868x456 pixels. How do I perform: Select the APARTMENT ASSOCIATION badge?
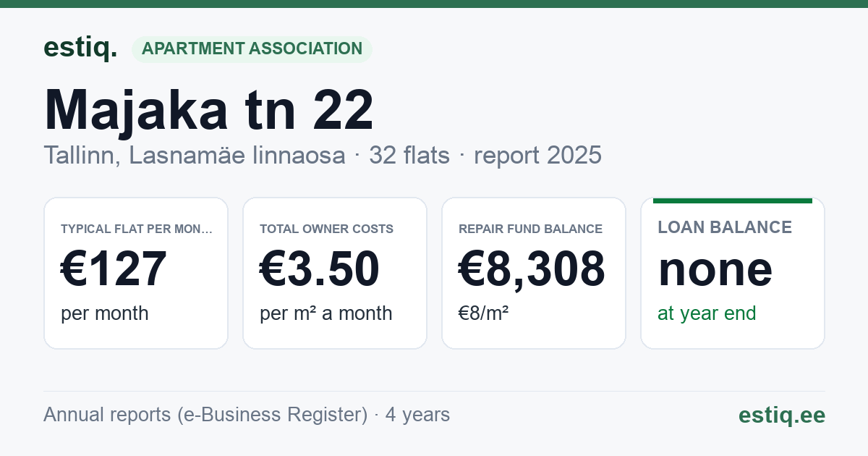(252, 49)
